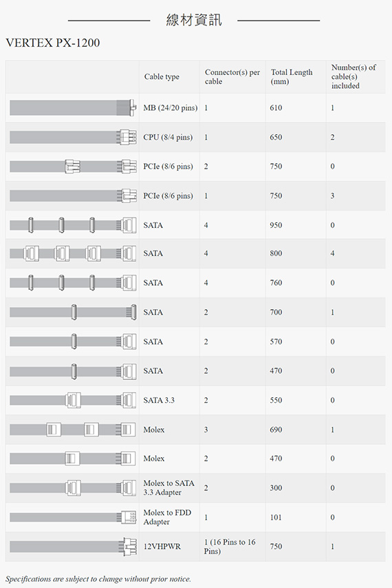Click the Molex to SATA adapter illustration
The height and width of the screenshot is (588, 392).
(73, 488)
